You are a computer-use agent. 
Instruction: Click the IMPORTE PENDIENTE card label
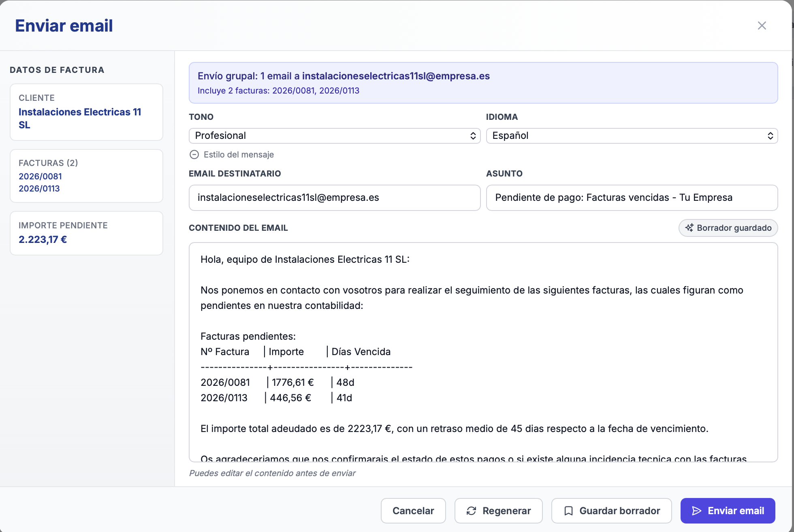63,226
